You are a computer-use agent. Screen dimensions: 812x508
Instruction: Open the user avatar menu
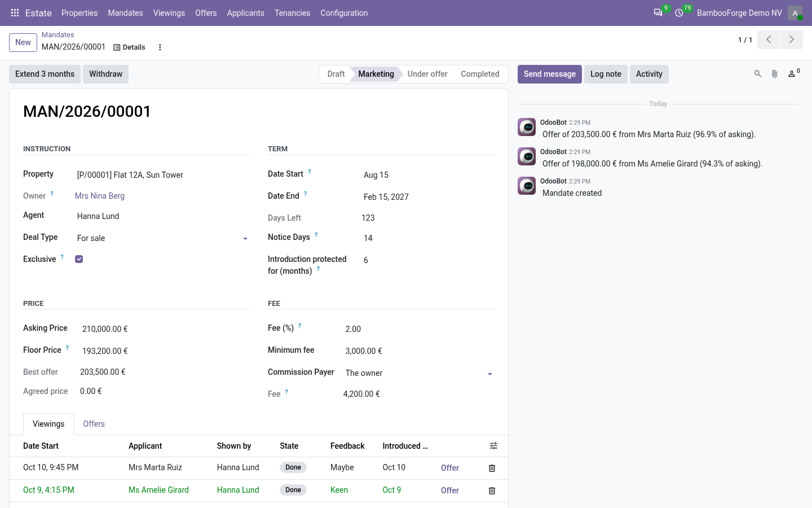click(x=795, y=13)
